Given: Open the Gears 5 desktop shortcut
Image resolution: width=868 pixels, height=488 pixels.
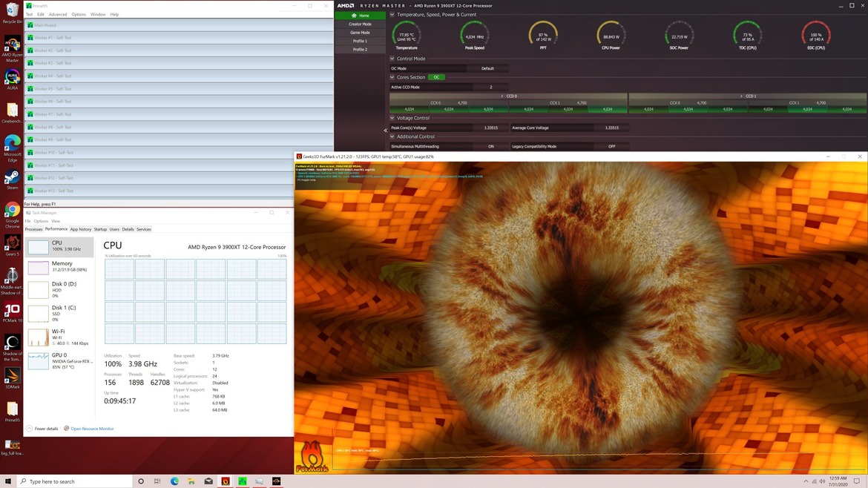Looking at the screenshot, I should click(x=12, y=245).
